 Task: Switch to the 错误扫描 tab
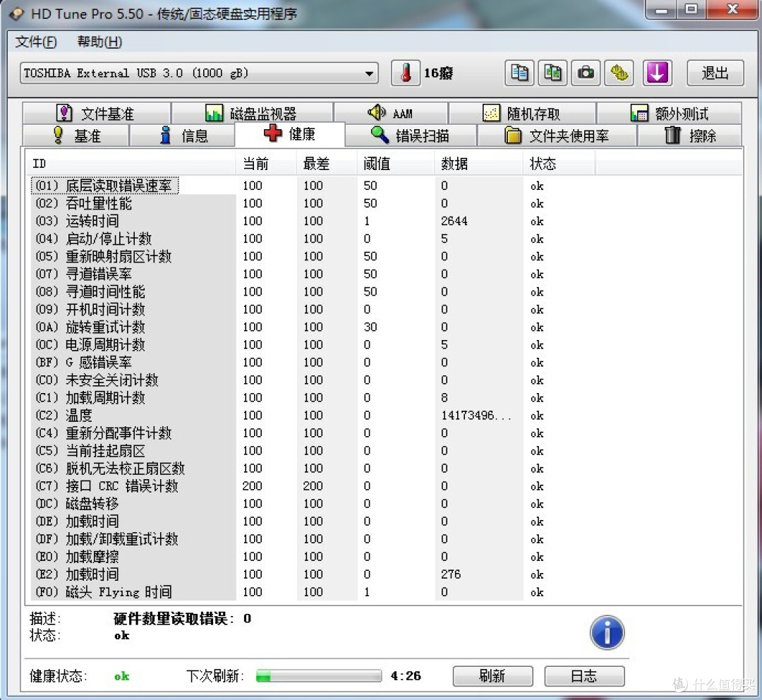tap(411, 135)
